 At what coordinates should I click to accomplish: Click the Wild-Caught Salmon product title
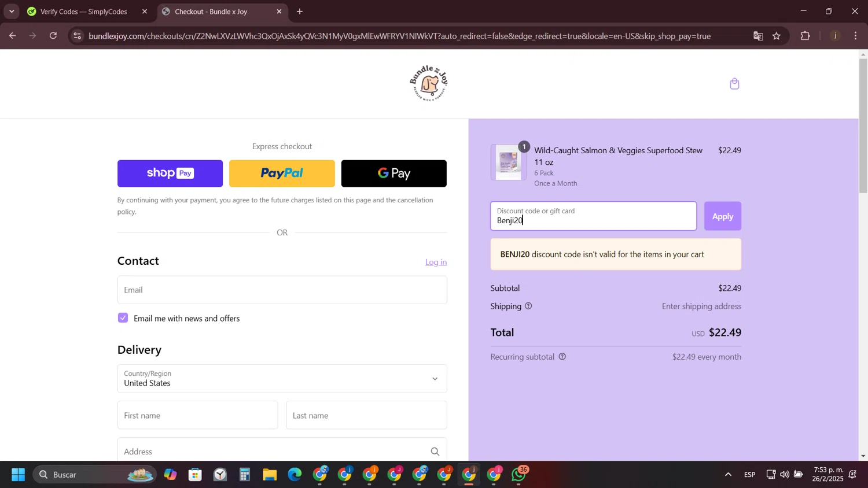coord(618,156)
